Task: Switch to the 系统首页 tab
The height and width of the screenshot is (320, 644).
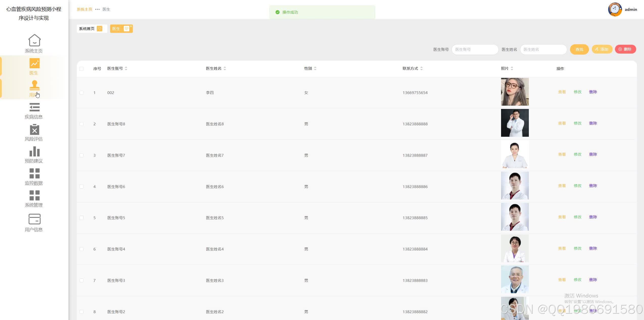Action: click(87, 29)
